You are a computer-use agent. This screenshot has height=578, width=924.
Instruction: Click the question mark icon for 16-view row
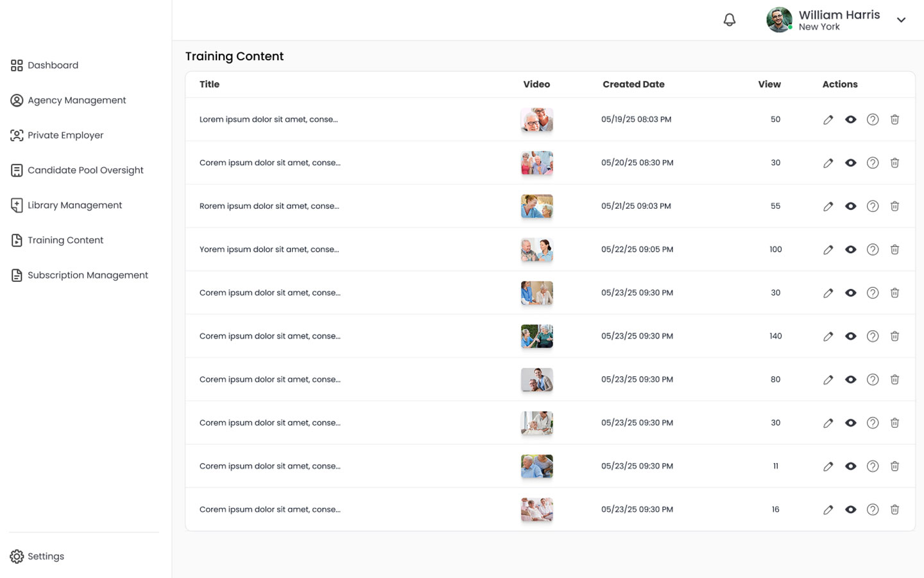(x=873, y=509)
